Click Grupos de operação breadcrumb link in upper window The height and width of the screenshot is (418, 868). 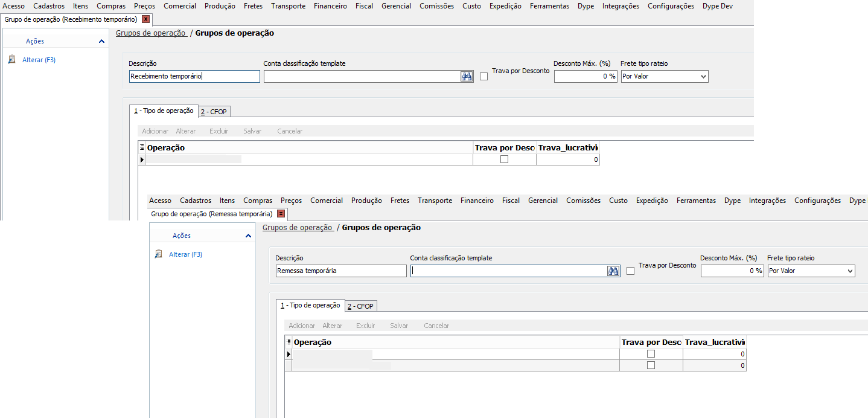pyautogui.click(x=151, y=33)
